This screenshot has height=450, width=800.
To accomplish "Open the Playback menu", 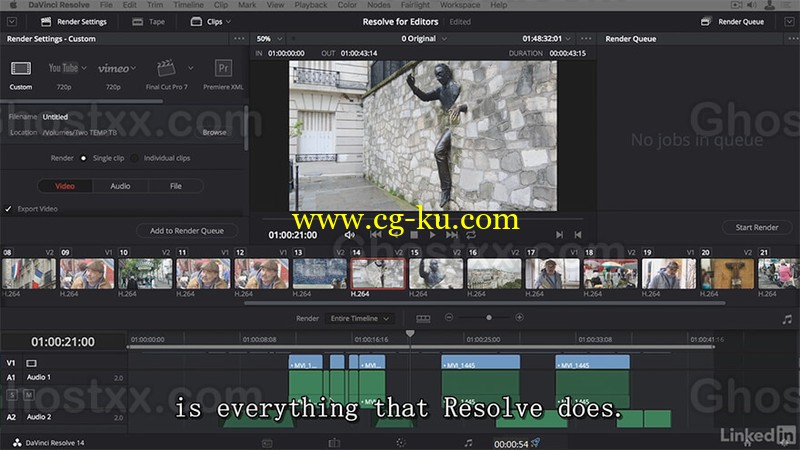I will [x=311, y=5].
